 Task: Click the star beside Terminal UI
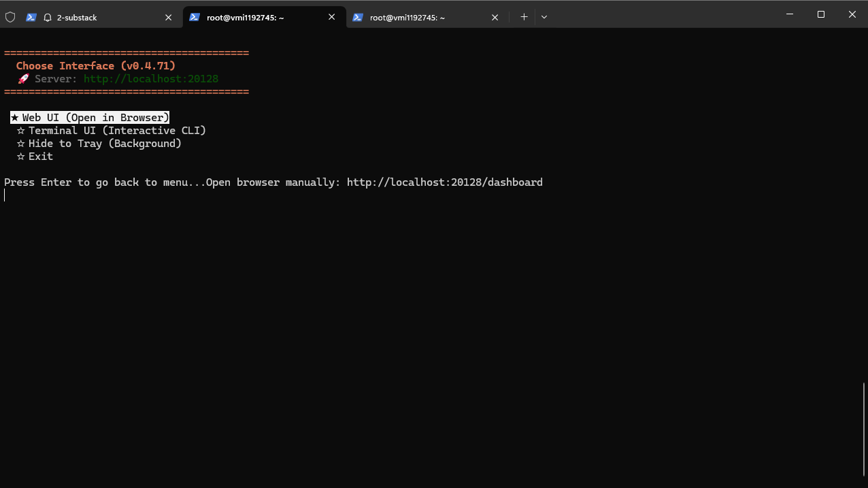[x=21, y=131]
